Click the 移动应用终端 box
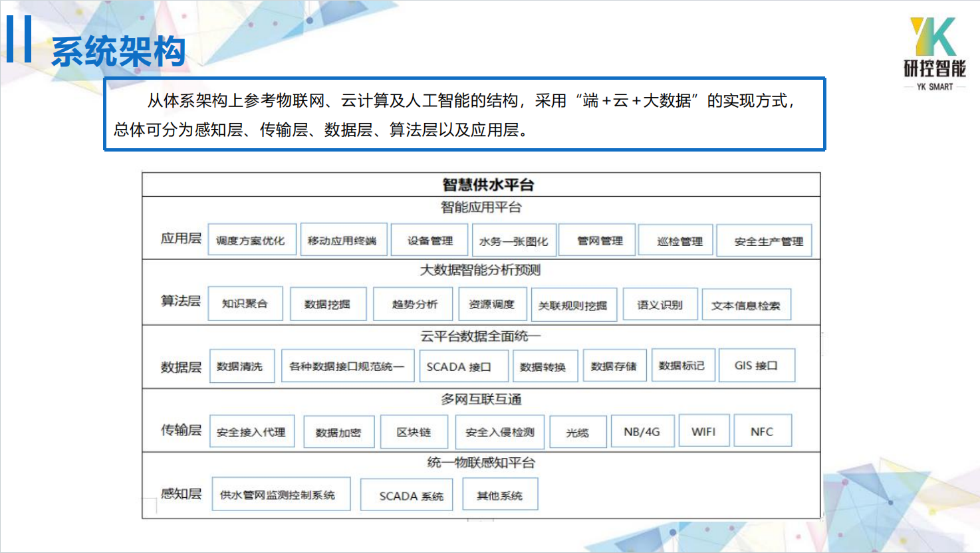 [342, 240]
